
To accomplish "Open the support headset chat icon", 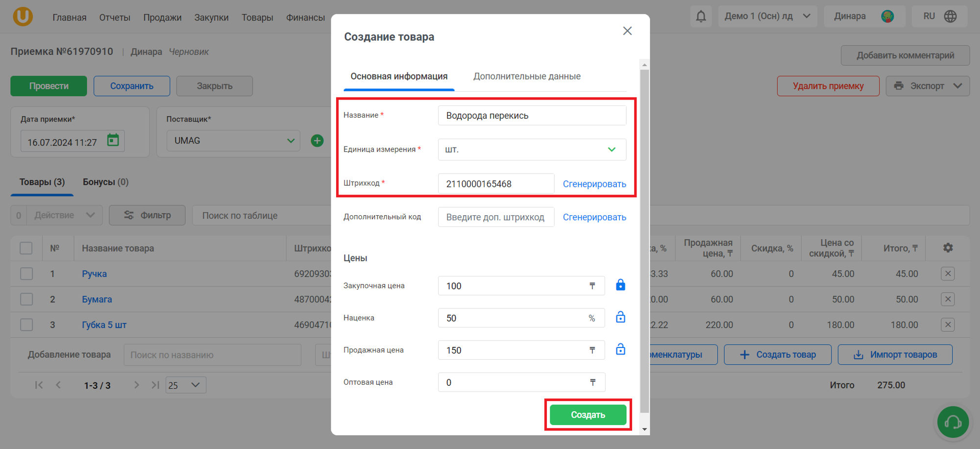I will [953, 422].
